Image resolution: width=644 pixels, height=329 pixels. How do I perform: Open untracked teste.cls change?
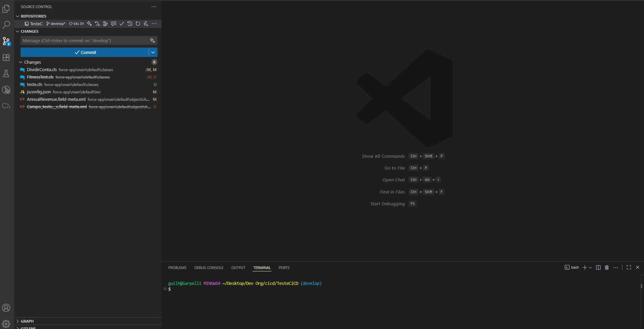88,85
